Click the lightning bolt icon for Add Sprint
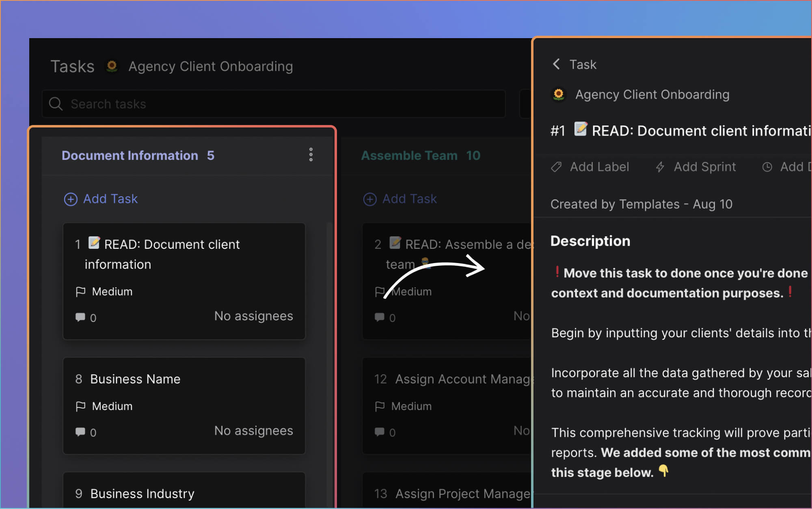Viewport: 812px width, 509px height. tap(660, 167)
